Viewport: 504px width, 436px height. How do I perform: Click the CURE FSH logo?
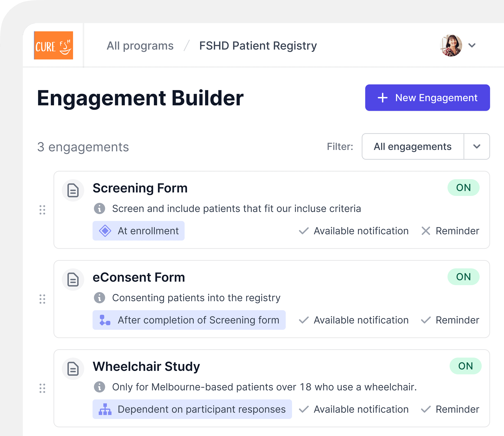click(x=54, y=45)
